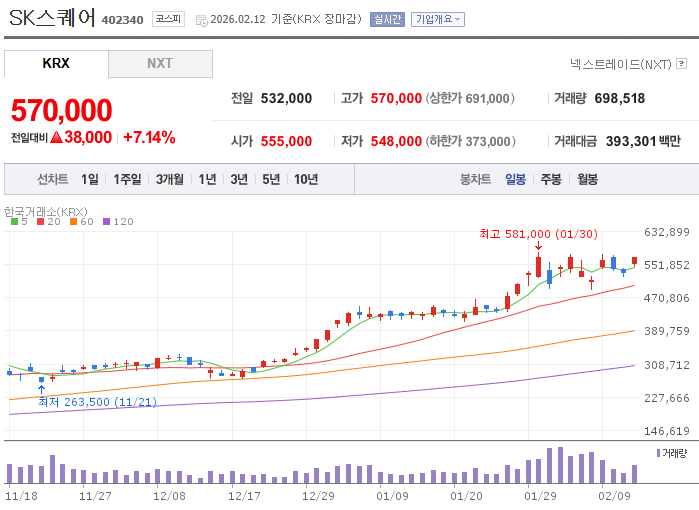
Task: Select the 1일 line chart period
Action: coord(90,179)
